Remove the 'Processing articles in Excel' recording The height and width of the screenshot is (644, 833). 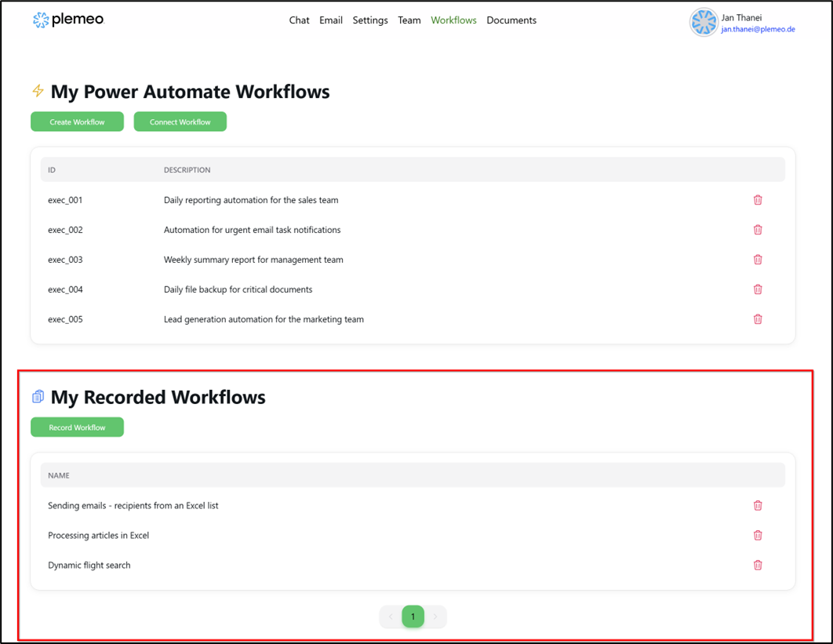click(x=757, y=535)
